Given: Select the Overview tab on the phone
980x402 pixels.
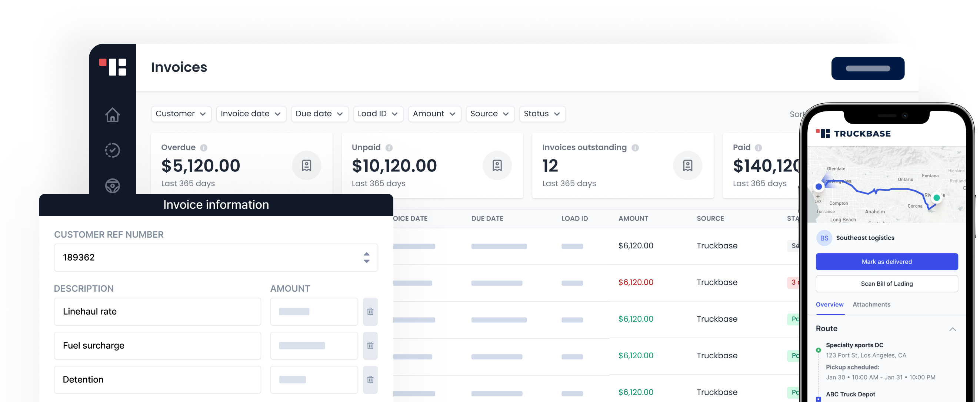Looking at the screenshot, I should (830, 304).
